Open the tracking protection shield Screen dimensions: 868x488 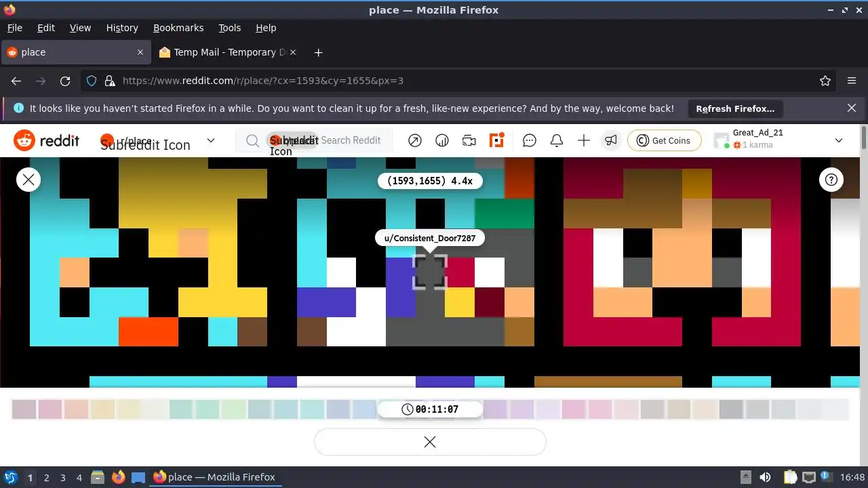(x=92, y=81)
